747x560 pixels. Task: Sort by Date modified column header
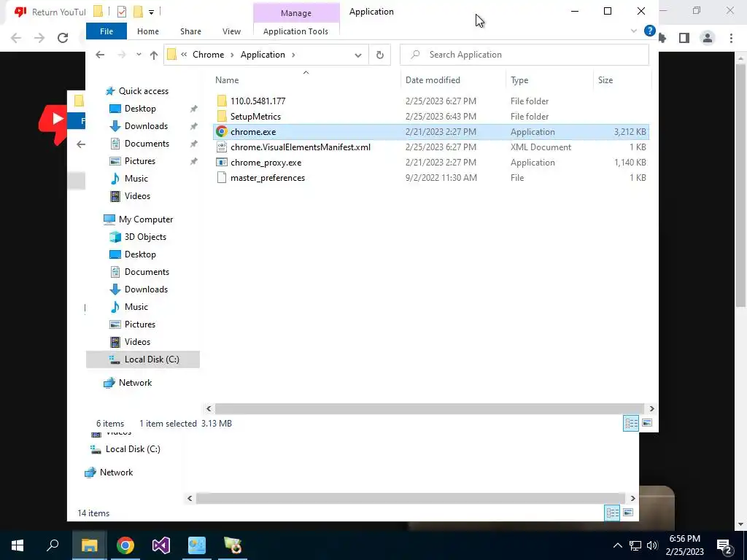(x=433, y=80)
